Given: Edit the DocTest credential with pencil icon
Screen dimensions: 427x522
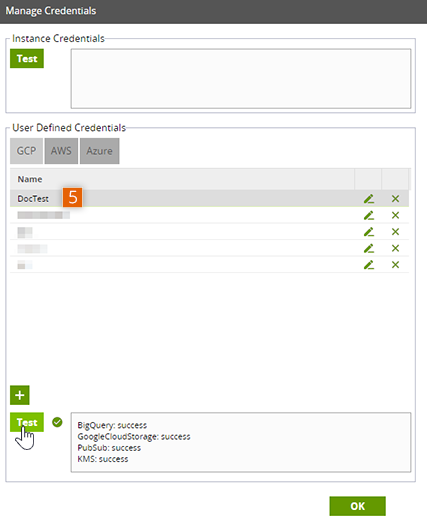Looking at the screenshot, I should coord(369,199).
